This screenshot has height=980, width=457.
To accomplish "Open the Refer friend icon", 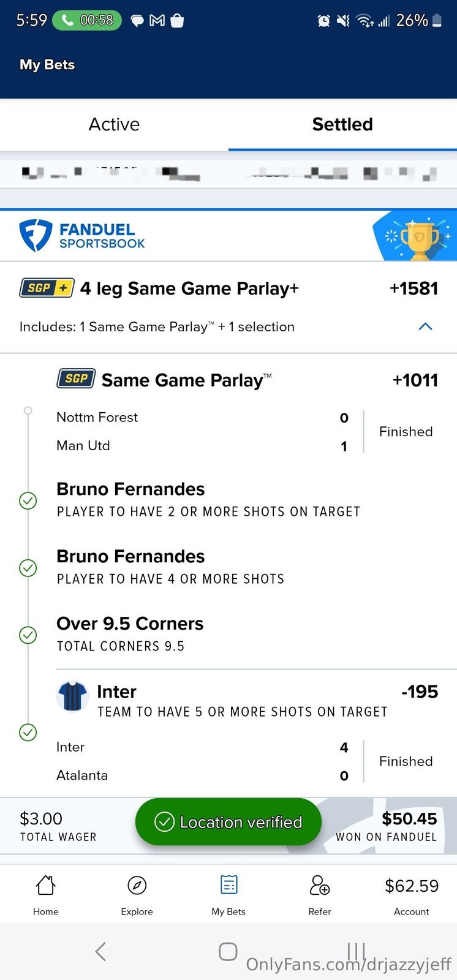I will [319, 886].
